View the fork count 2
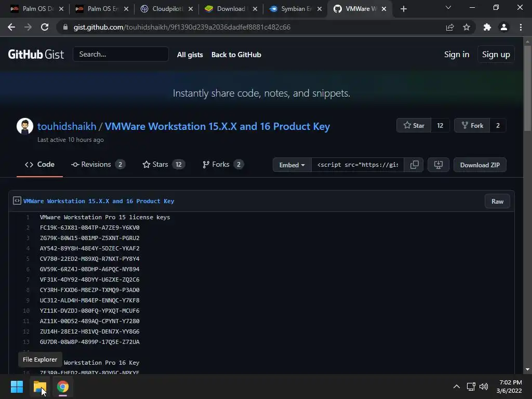Image resolution: width=532 pixels, height=399 pixels. pyautogui.click(x=498, y=126)
